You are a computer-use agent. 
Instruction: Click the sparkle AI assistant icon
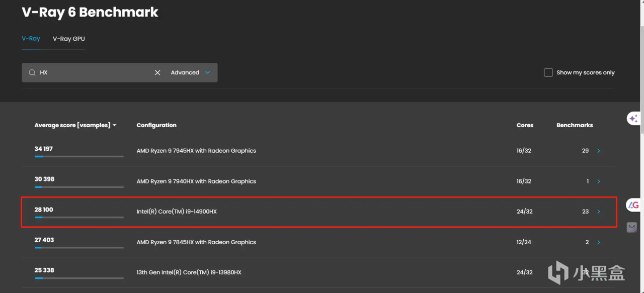(x=633, y=119)
